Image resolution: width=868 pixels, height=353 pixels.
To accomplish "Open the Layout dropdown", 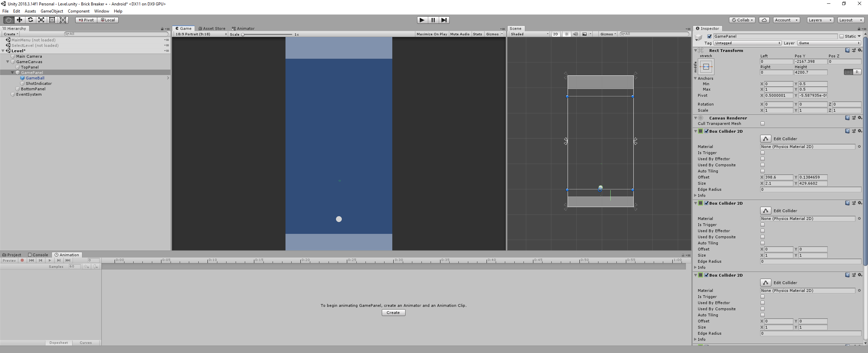I will tap(851, 20).
